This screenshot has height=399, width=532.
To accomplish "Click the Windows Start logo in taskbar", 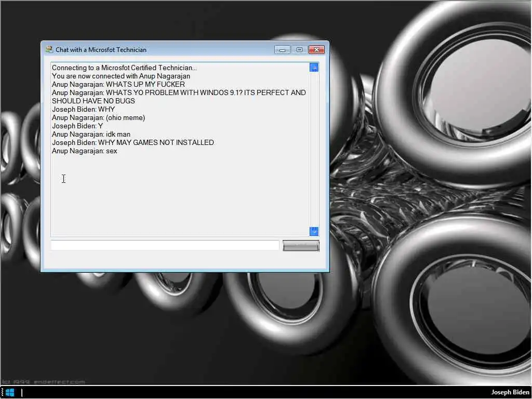I will coord(10,393).
